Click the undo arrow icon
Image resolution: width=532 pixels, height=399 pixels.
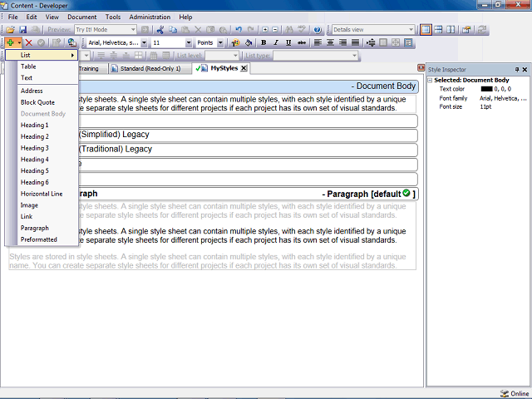[239, 30]
